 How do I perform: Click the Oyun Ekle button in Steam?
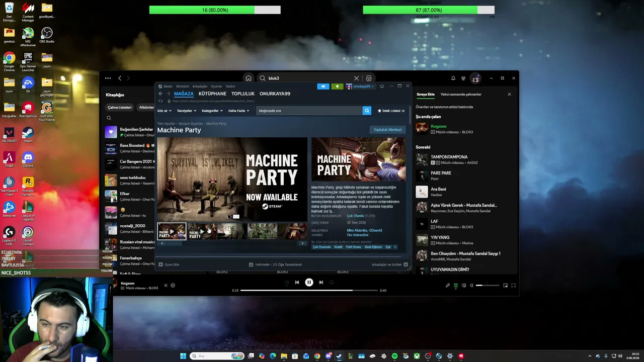(x=169, y=264)
